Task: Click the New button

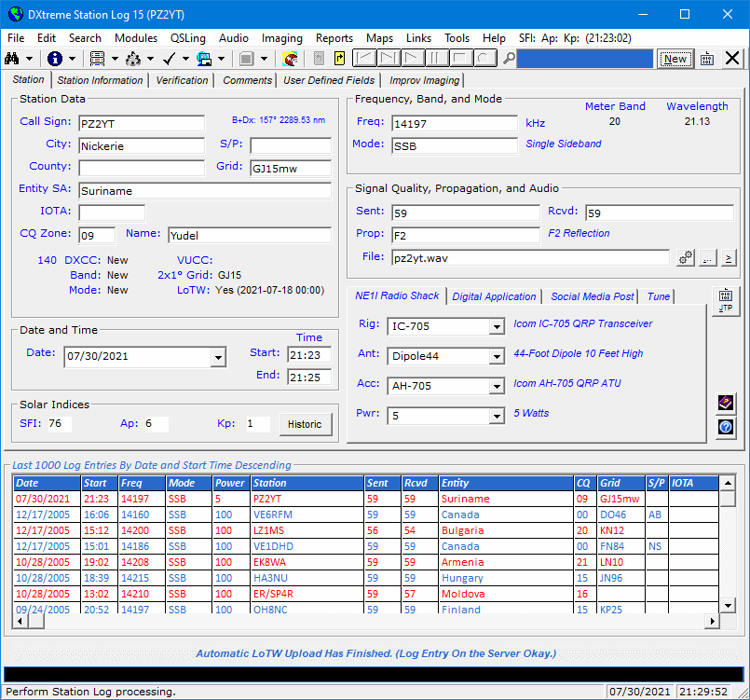Action: click(675, 59)
